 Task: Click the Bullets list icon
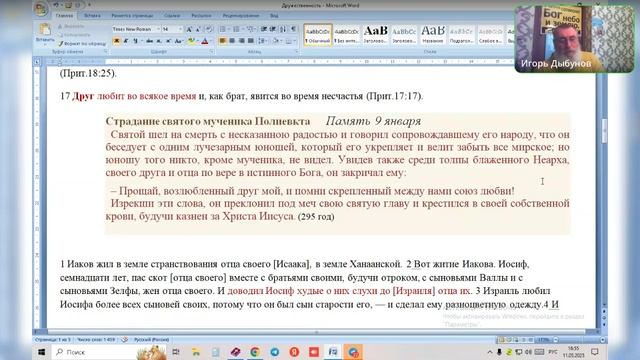click(223, 29)
